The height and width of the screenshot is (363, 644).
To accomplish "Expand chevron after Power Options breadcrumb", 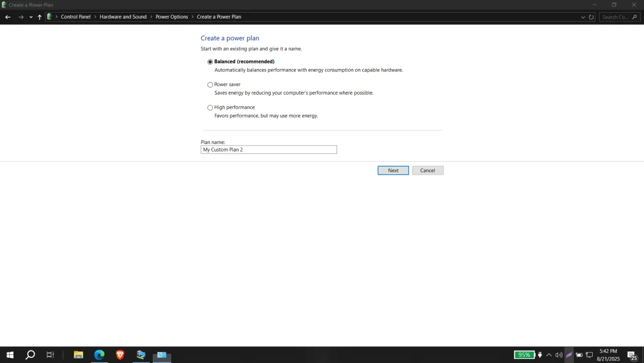I will (192, 17).
